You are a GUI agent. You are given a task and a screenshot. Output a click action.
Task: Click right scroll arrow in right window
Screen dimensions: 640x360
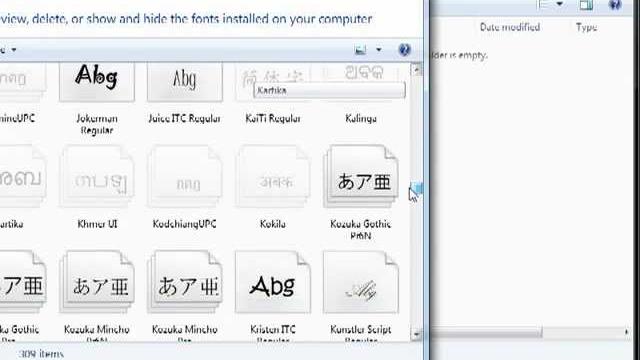point(627,333)
